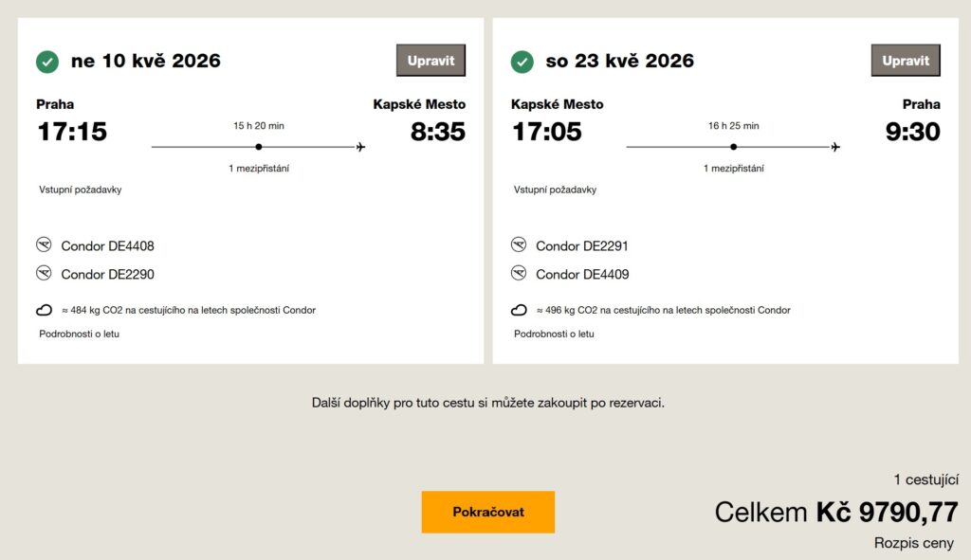Click the green checkmark beside ne 10 kvě 2026
971x560 pixels.
coord(47,62)
